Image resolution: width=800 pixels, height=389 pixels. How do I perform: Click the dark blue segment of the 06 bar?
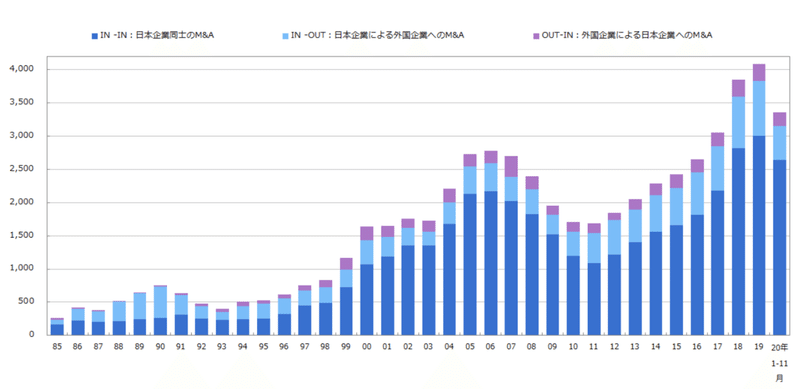point(491,263)
